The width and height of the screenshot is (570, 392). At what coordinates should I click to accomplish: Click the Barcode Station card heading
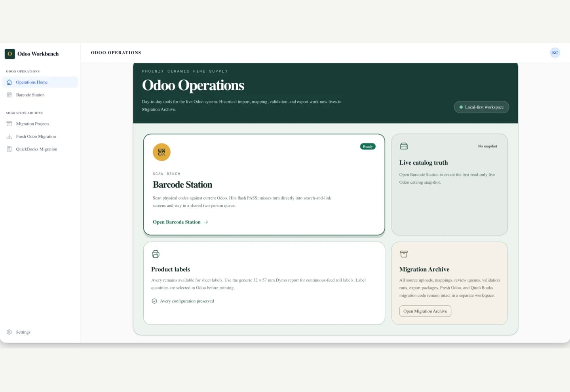tap(182, 185)
